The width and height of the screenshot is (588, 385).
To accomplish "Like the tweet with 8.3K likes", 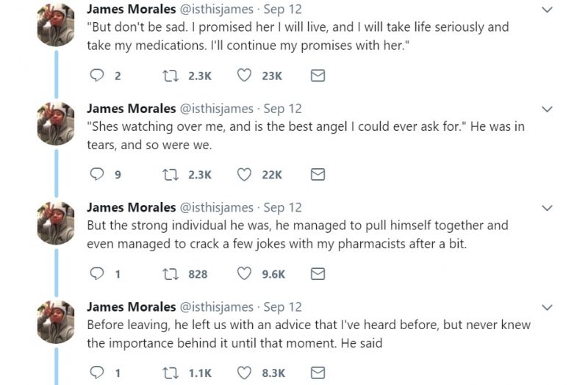I will click(x=244, y=373).
